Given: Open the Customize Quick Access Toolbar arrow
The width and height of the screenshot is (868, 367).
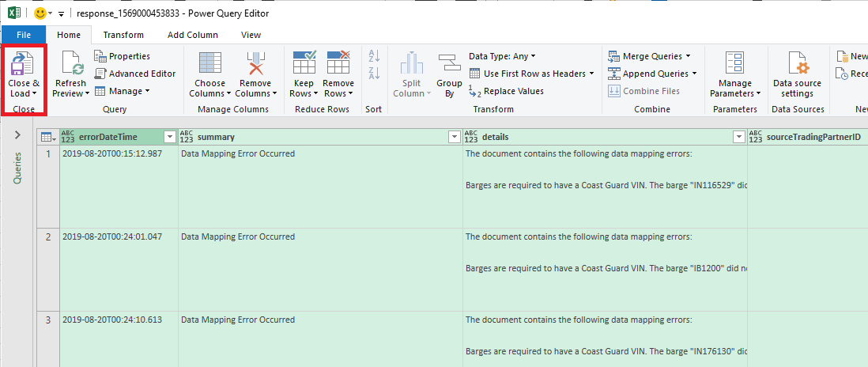Looking at the screenshot, I should click(61, 13).
